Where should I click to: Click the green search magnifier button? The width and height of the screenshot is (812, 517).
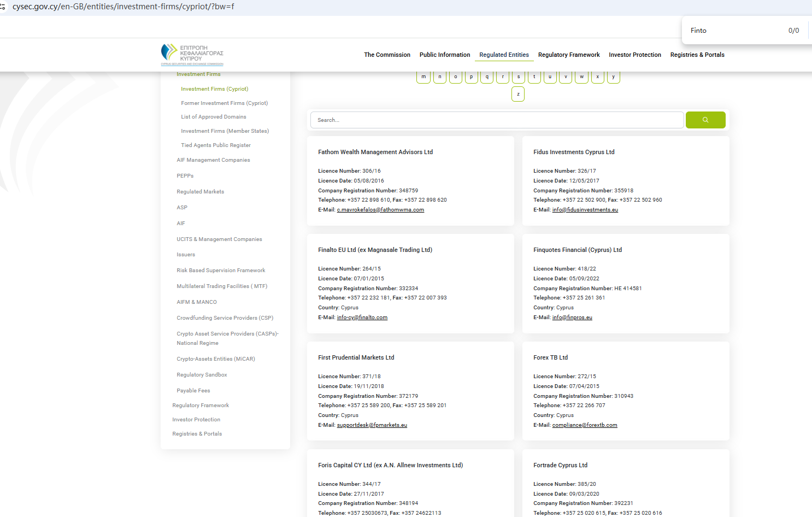coord(705,120)
